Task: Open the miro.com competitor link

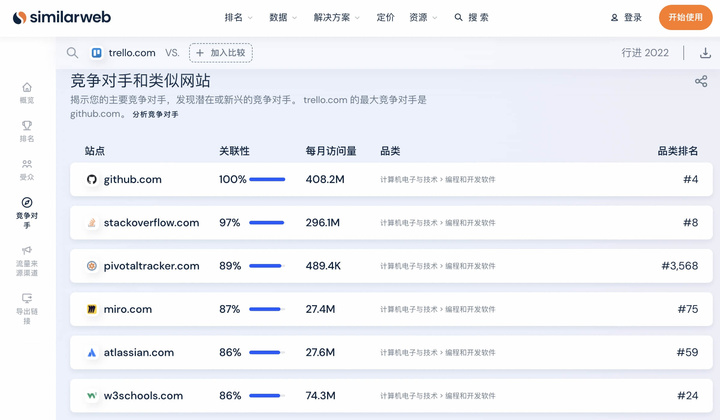Action: coord(128,309)
